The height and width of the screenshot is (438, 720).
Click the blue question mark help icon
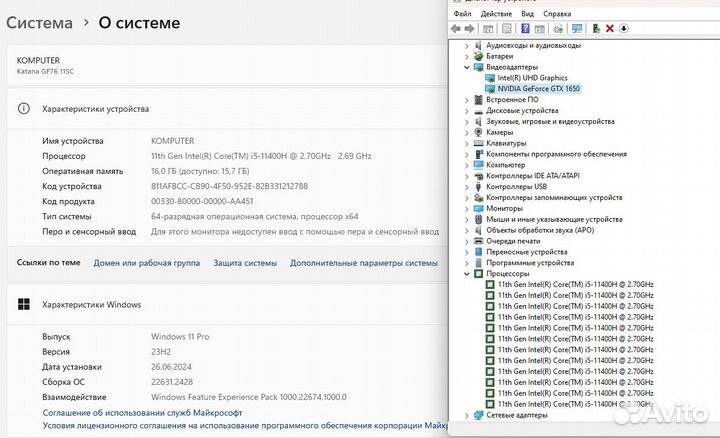point(526,28)
